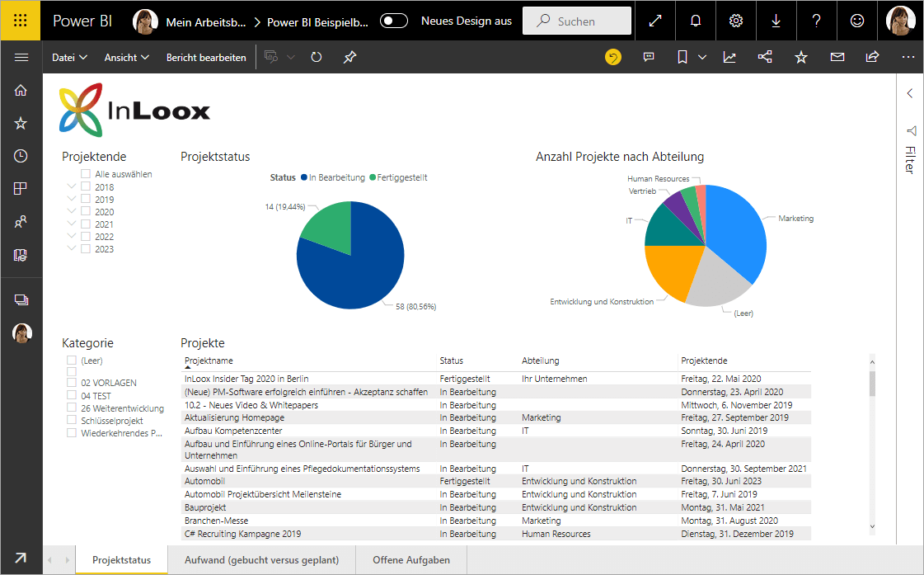The image size is (924, 575).
Task: Click the yellow reset to default icon
Action: pos(613,57)
